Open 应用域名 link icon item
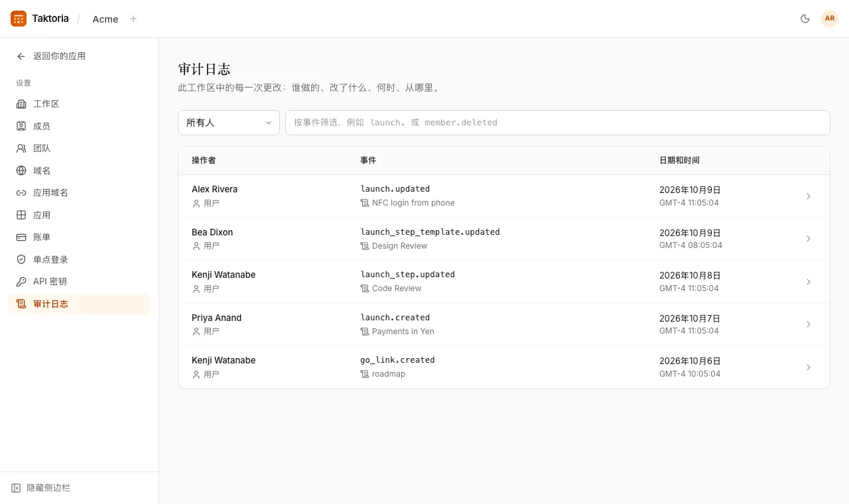 (x=80, y=193)
